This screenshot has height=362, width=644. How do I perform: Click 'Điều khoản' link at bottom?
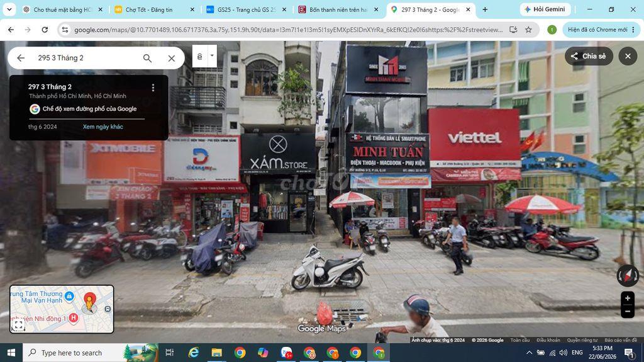click(x=548, y=340)
